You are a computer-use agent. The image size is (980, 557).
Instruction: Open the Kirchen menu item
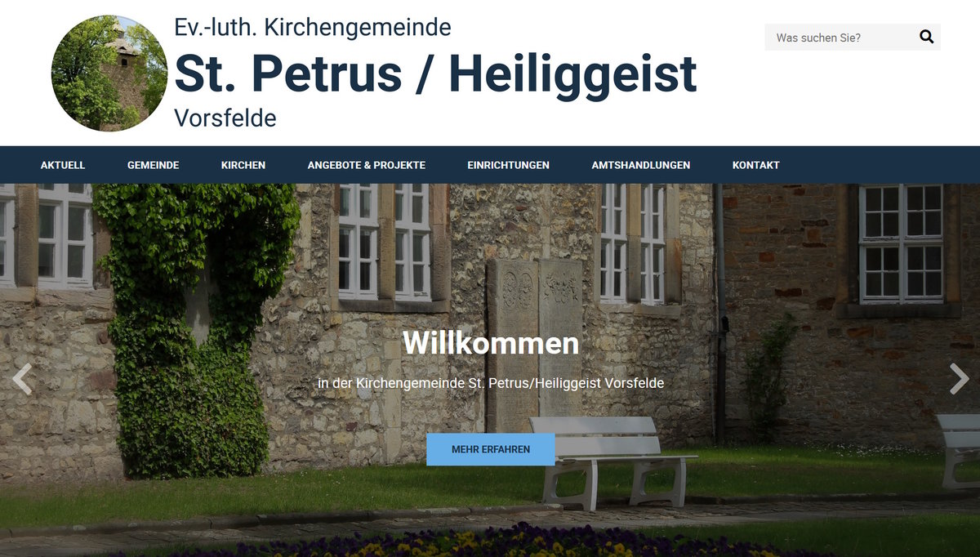(243, 165)
